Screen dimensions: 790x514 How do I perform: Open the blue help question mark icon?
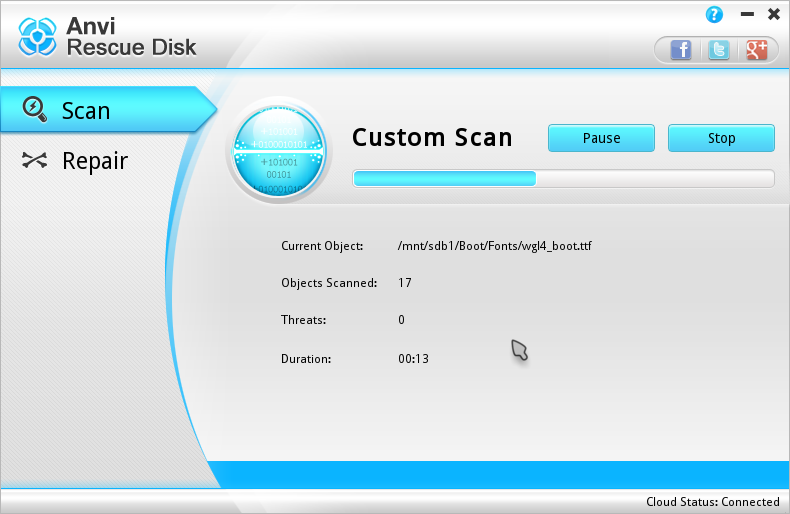click(714, 15)
